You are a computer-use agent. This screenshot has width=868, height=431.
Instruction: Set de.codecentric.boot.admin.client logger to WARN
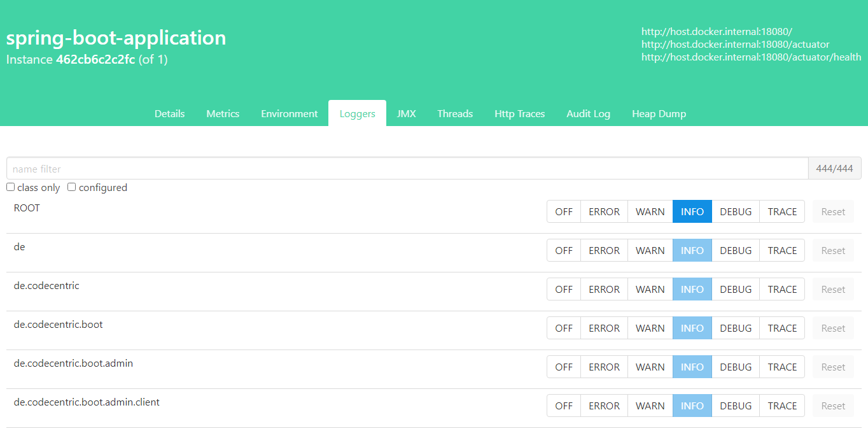click(650, 406)
